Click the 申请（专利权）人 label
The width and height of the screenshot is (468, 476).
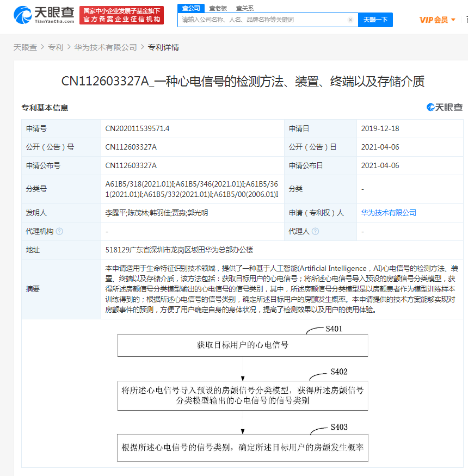(316, 213)
